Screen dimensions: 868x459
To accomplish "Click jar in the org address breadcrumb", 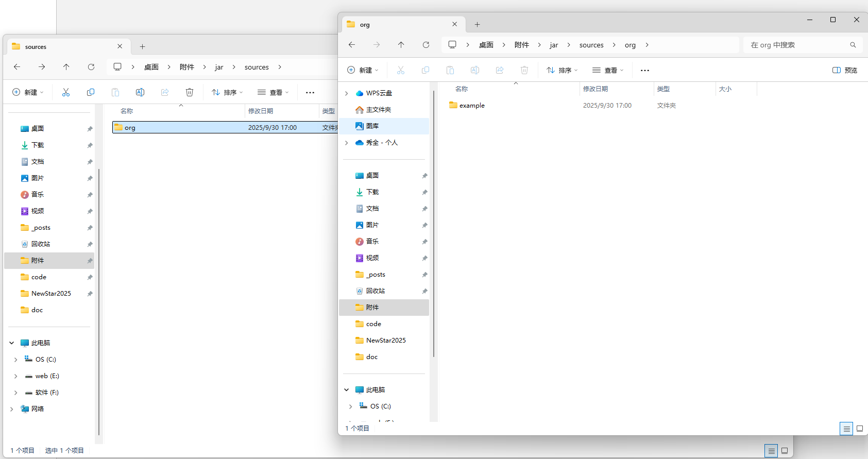I will tap(554, 45).
